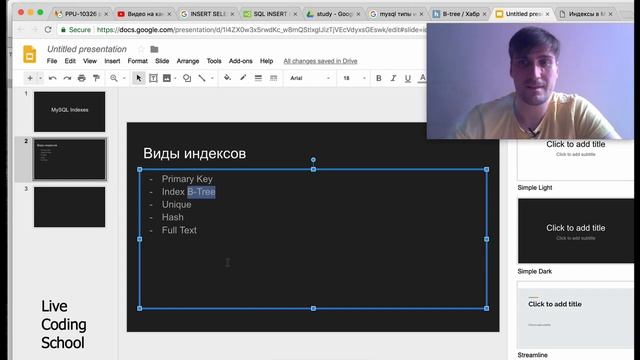Select the Shape tool
Screen dimensions: 640x360
187,78
